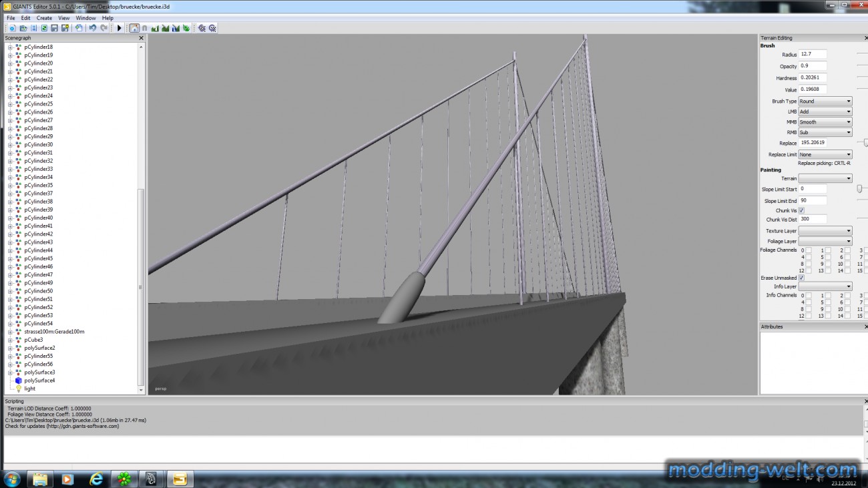Open Internet Explorer from the taskbar
868x488 pixels.
coord(95,479)
